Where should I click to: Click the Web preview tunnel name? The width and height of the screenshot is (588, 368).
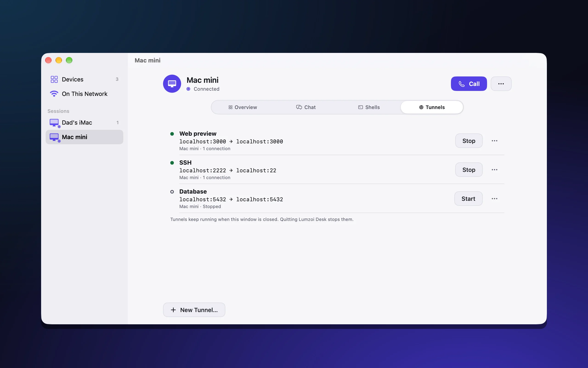point(198,134)
